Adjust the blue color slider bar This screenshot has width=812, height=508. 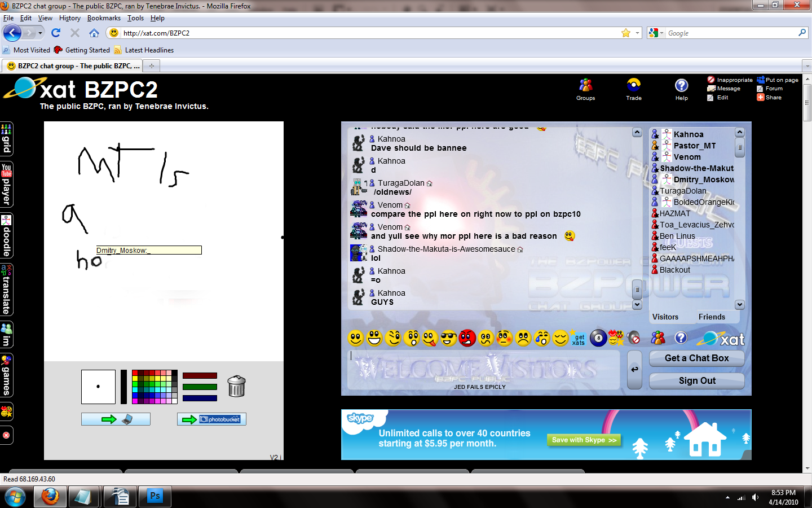click(200, 398)
